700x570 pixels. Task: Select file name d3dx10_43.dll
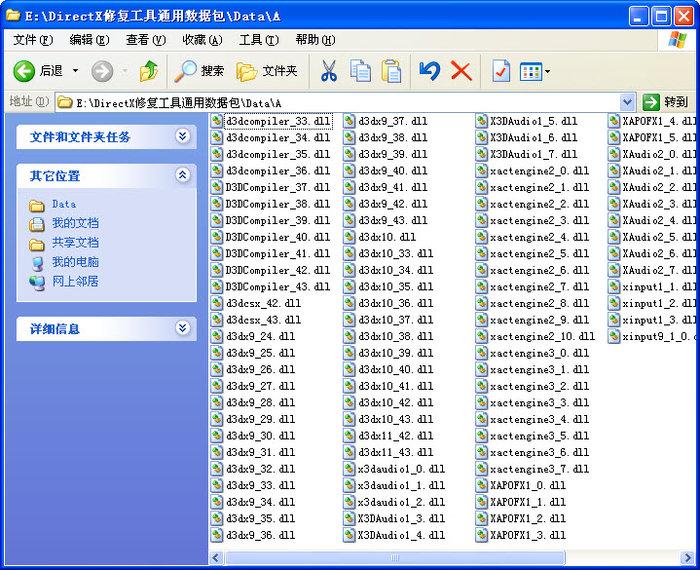coord(396,419)
